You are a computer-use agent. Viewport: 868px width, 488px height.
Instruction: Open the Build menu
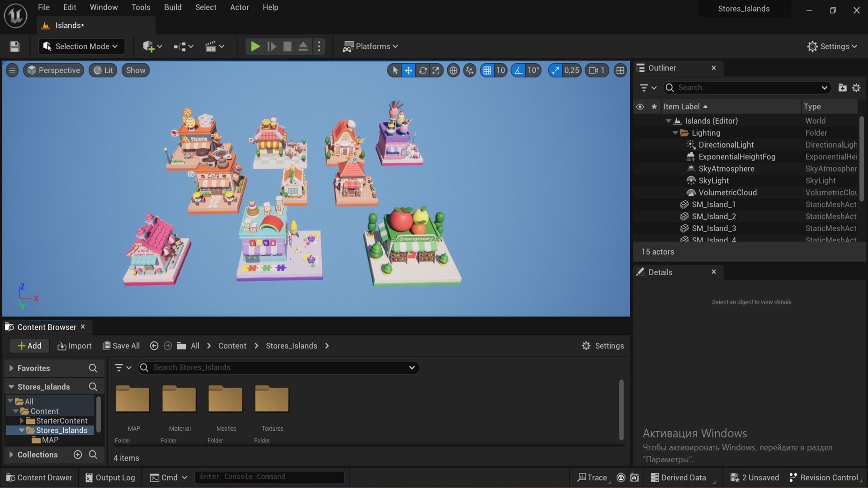172,7
